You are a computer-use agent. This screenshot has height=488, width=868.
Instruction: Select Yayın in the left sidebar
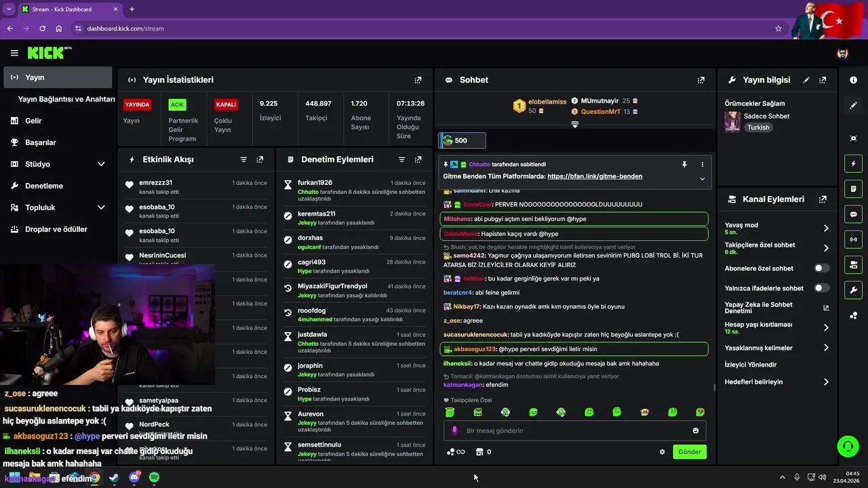coord(58,77)
